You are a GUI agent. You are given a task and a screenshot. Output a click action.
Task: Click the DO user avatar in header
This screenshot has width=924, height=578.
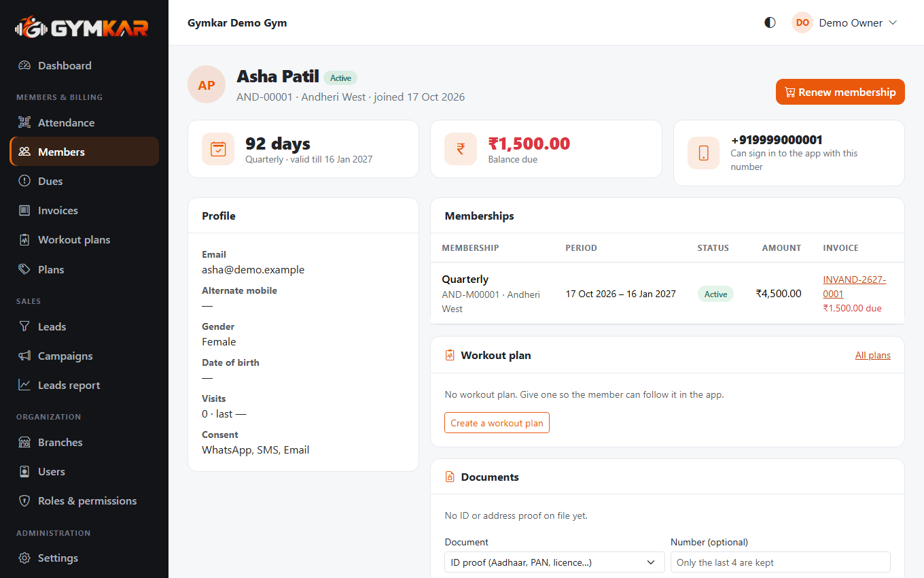click(x=802, y=22)
